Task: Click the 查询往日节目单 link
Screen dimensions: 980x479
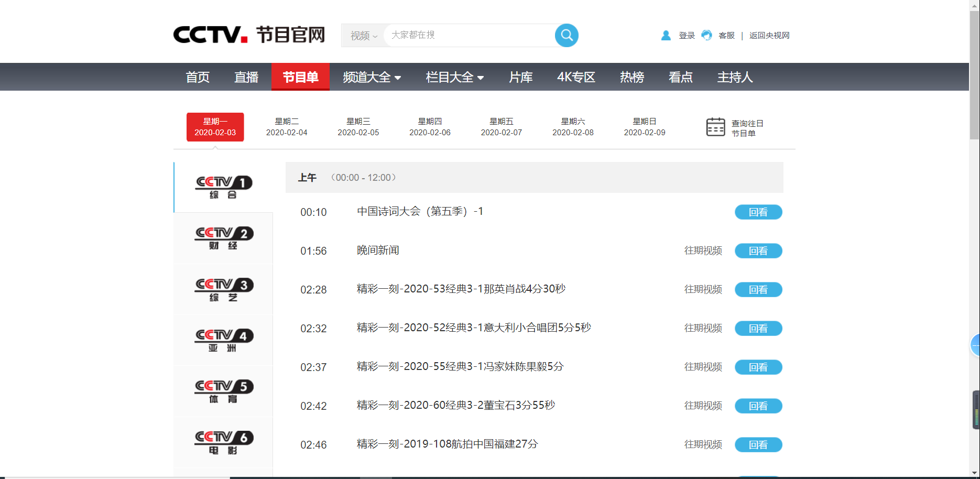Action: (x=747, y=128)
